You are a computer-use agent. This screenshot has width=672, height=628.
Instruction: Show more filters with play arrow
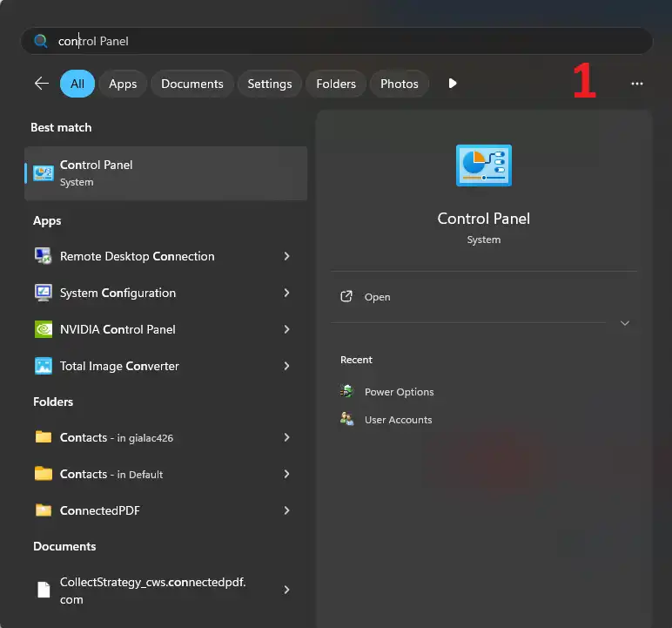pos(452,84)
